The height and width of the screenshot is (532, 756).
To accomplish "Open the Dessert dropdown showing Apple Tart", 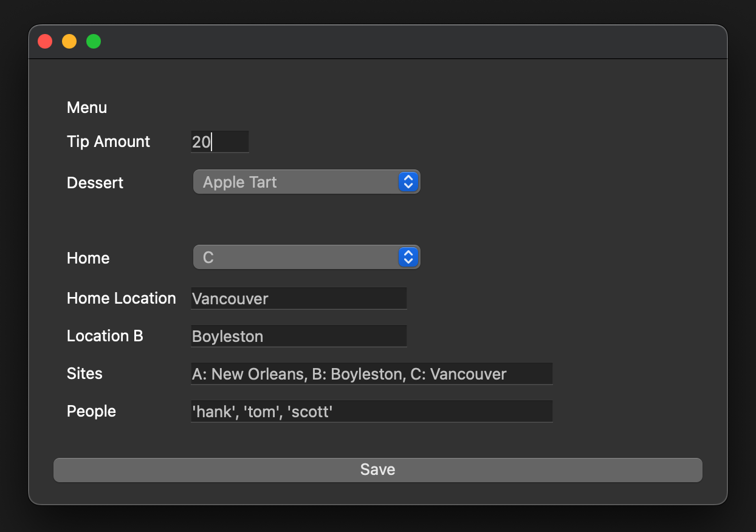I will [x=296, y=182].
